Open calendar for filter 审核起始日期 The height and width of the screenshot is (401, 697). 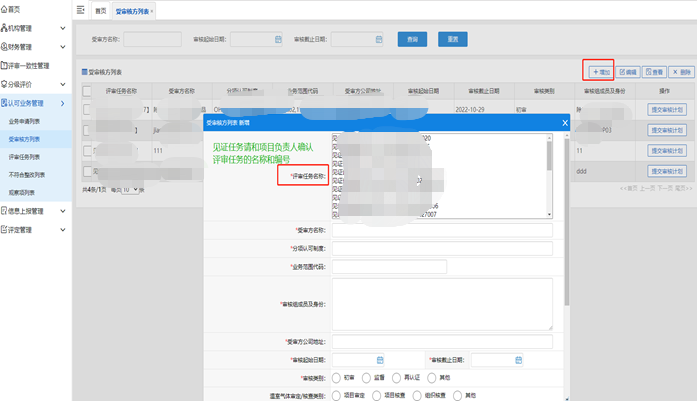tap(278, 39)
